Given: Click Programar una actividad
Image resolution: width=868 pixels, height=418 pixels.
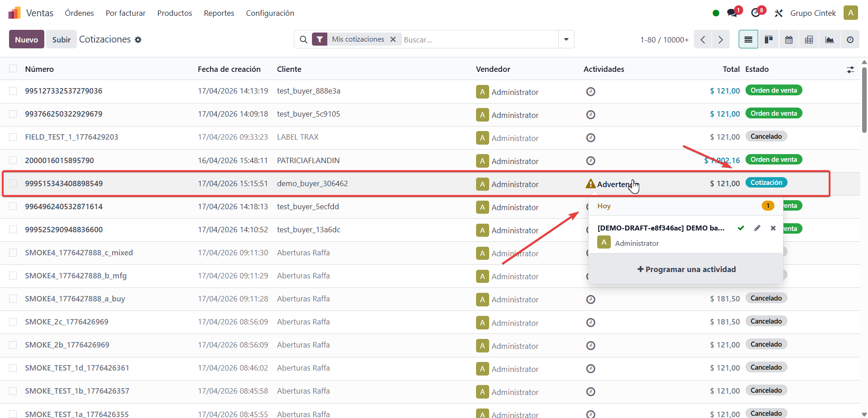Looking at the screenshot, I should point(686,269).
